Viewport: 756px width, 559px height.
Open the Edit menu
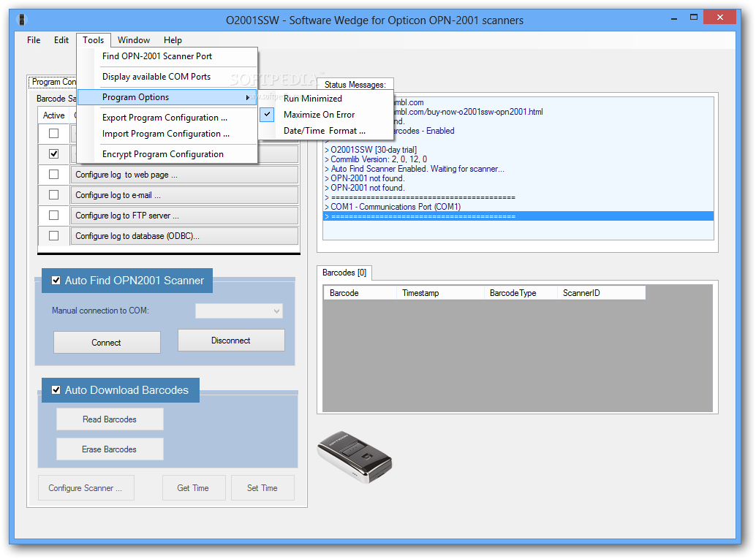61,40
